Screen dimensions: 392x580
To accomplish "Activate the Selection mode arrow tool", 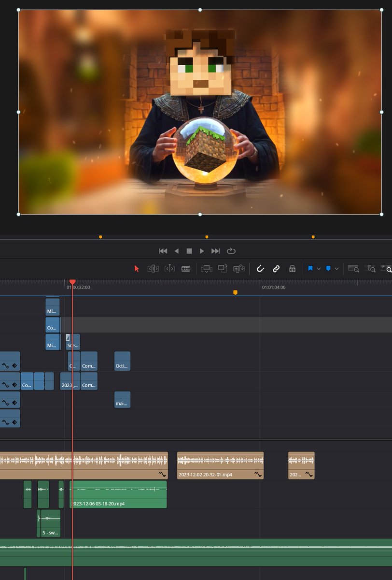I will click(137, 269).
